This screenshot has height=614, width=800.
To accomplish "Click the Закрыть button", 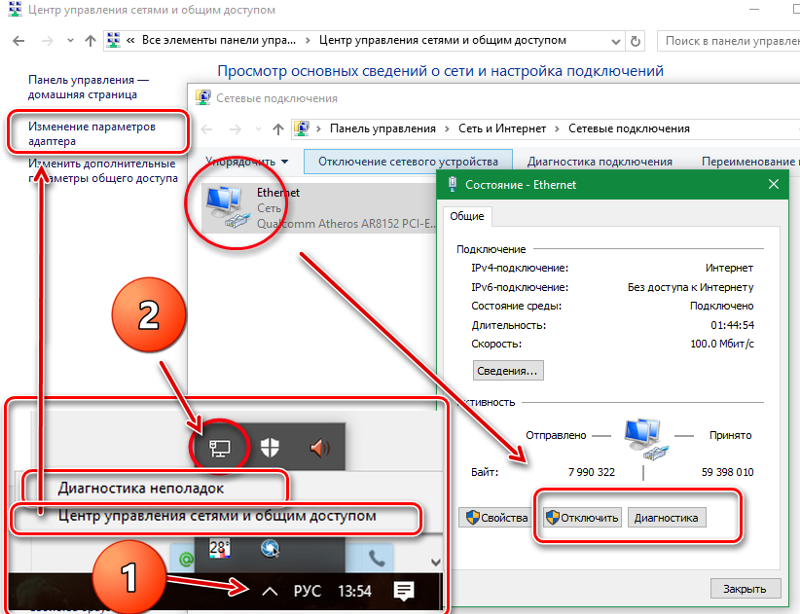I will [x=745, y=589].
